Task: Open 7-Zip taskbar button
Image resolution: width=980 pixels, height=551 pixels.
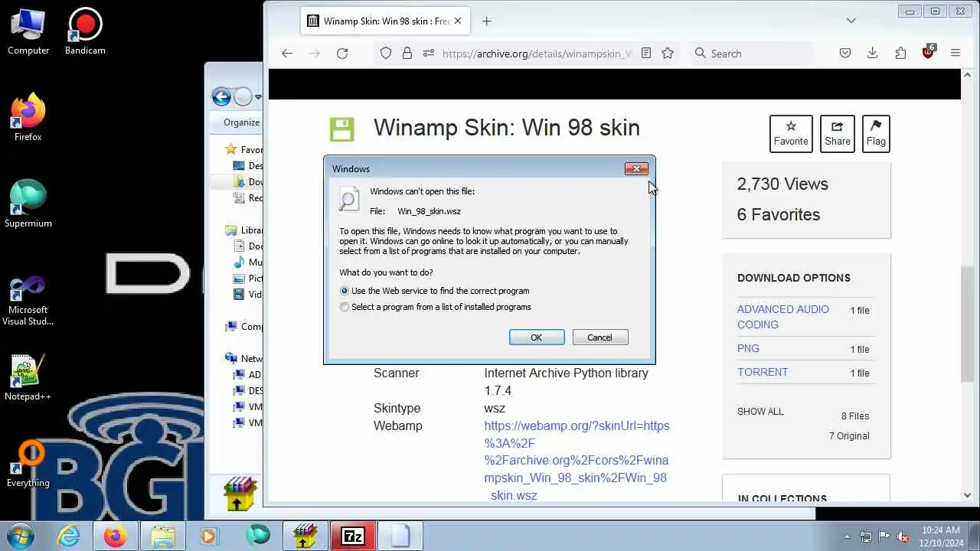Action: [353, 536]
